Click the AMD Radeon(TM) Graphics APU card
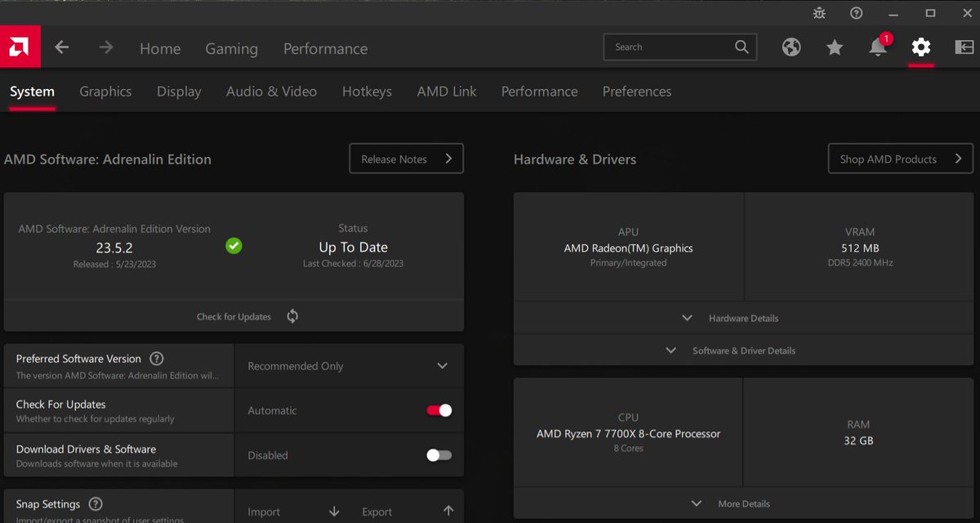 click(x=628, y=247)
